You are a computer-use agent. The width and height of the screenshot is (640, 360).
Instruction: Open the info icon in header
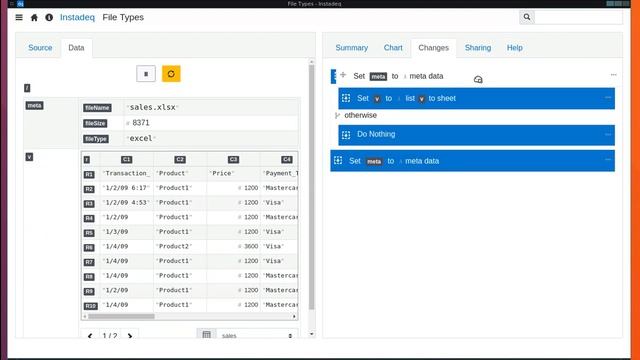(x=49, y=18)
